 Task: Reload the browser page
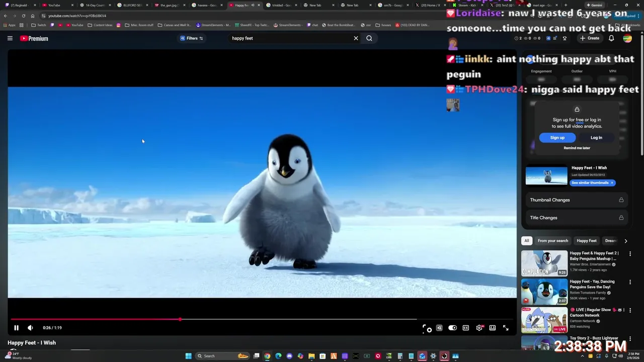coord(23,16)
